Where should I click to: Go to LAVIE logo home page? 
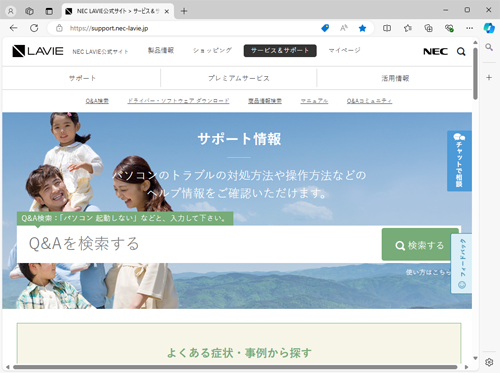pyautogui.click(x=38, y=51)
